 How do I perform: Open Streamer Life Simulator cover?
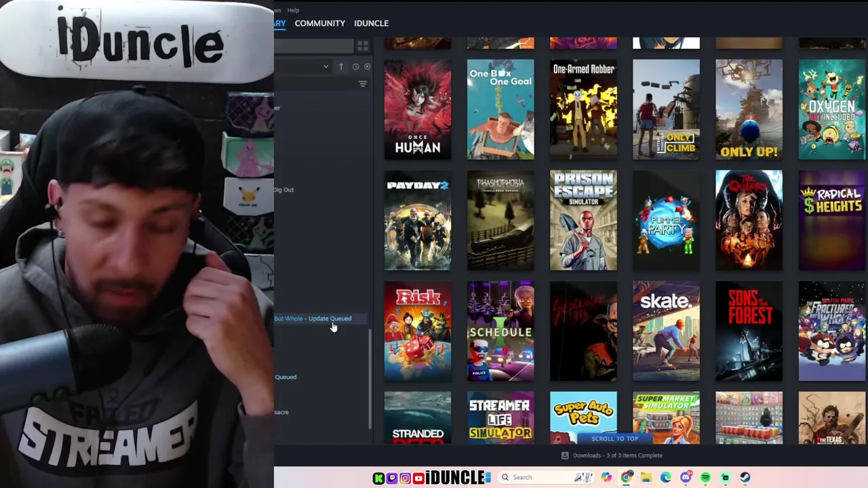pos(500,418)
